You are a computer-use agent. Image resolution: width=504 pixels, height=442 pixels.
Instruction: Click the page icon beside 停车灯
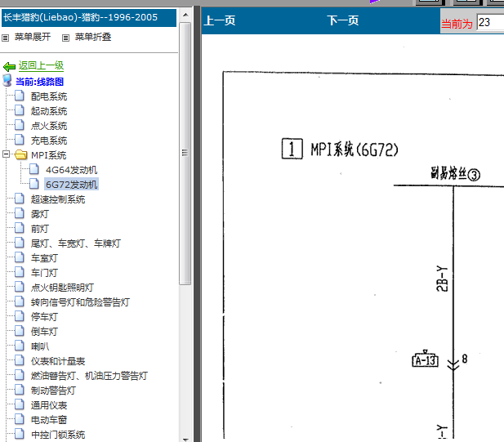(x=20, y=316)
